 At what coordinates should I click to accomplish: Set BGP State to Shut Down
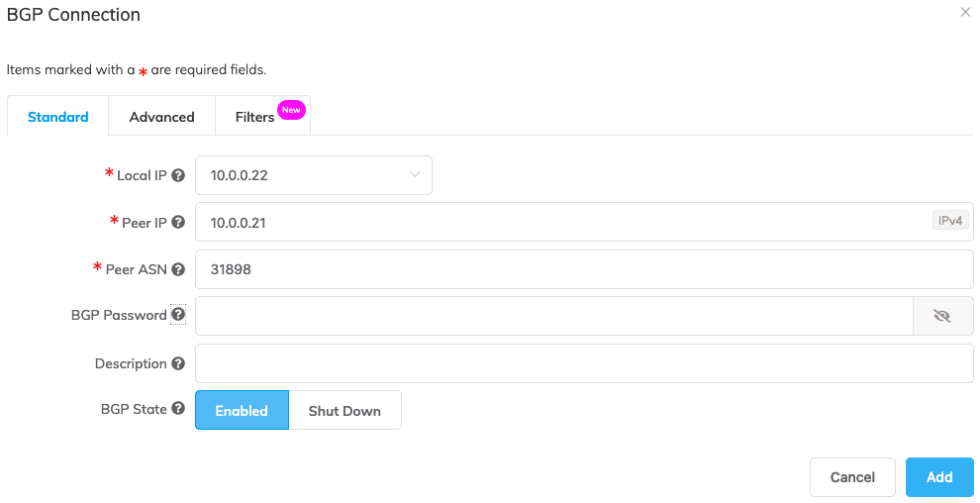(x=344, y=410)
